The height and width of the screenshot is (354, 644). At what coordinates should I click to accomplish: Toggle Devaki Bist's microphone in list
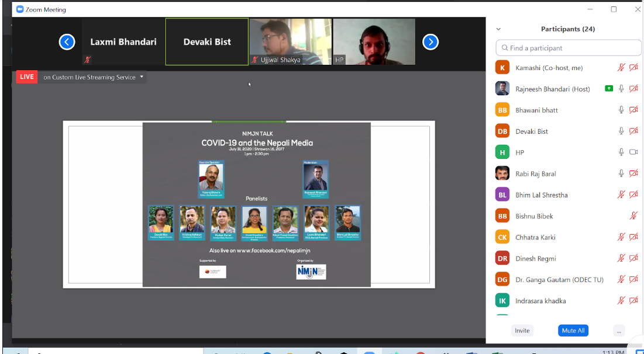622,131
